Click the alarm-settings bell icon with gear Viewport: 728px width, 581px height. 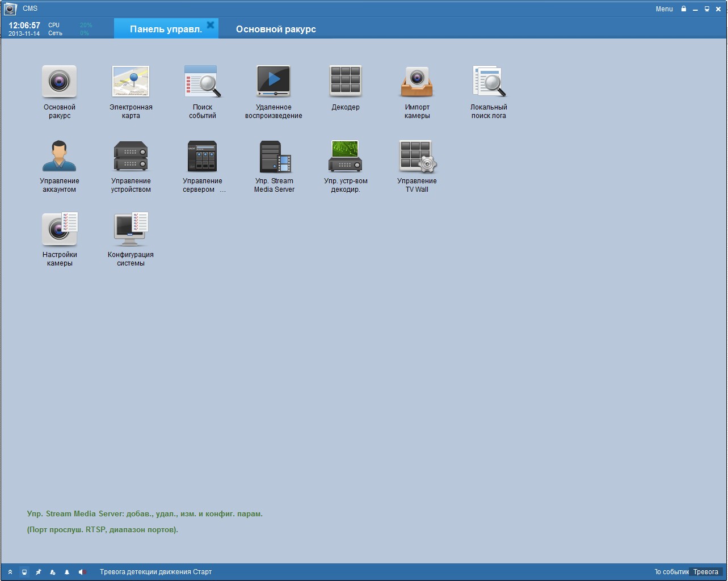(53, 572)
